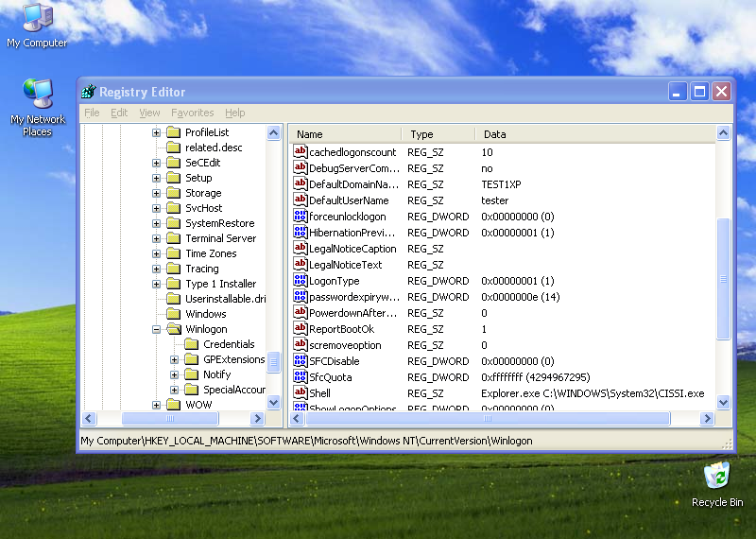Click the values pane vertical scrollbar thumb
This screenshot has height=539, width=756.
(x=723, y=279)
